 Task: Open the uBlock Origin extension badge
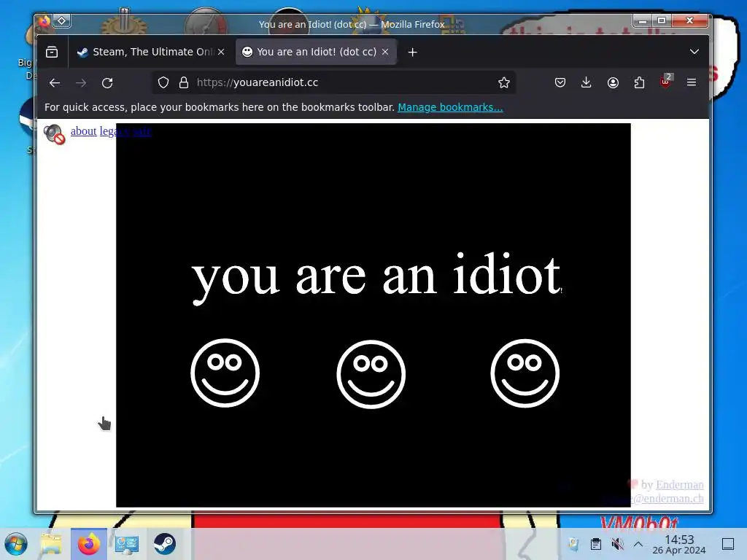click(666, 82)
